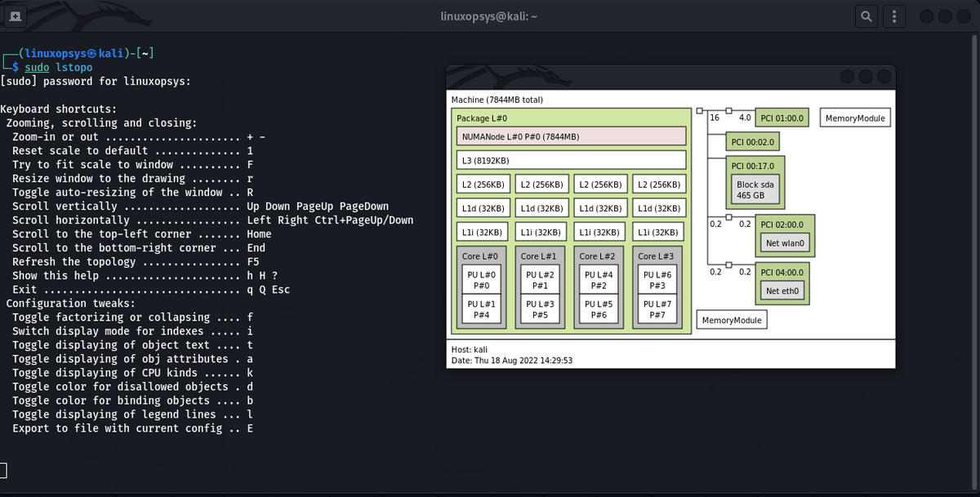Click the Net wlan0 interface box
Image resolution: width=980 pixels, height=497 pixels.
coord(786,243)
